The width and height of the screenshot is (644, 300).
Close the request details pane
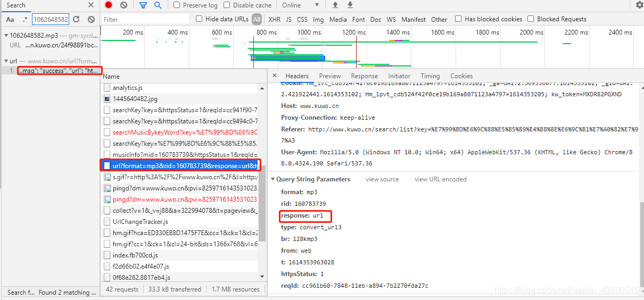tap(275, 76)
